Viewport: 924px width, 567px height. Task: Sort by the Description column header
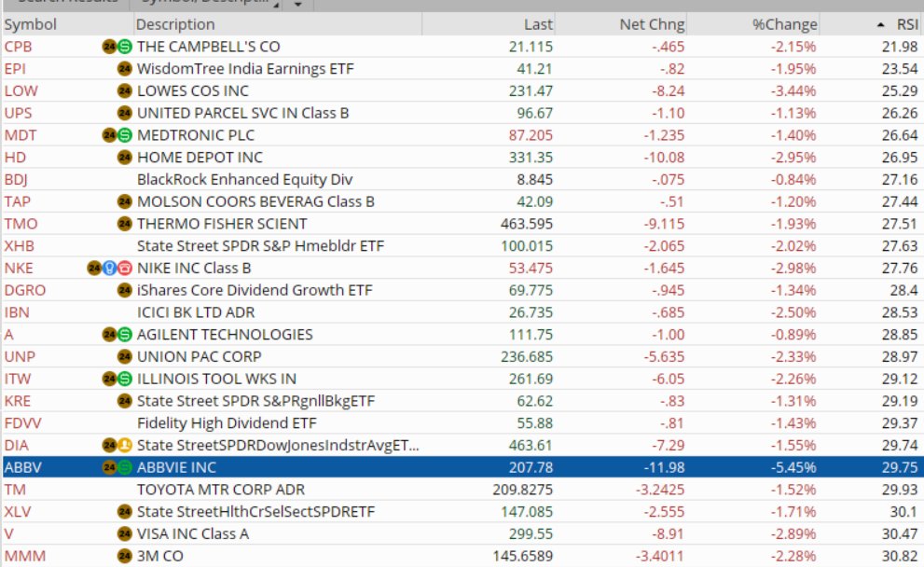278,24
